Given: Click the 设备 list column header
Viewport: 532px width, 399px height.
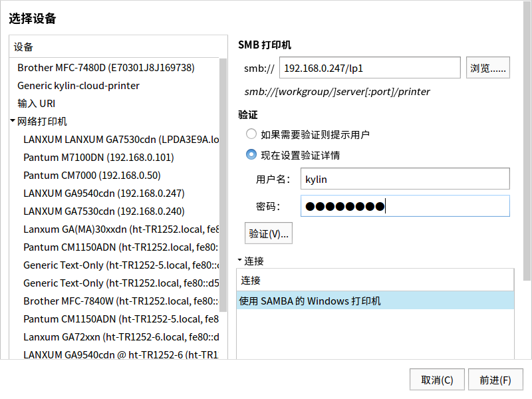Looking at the screenshot, I should point(118,47).
